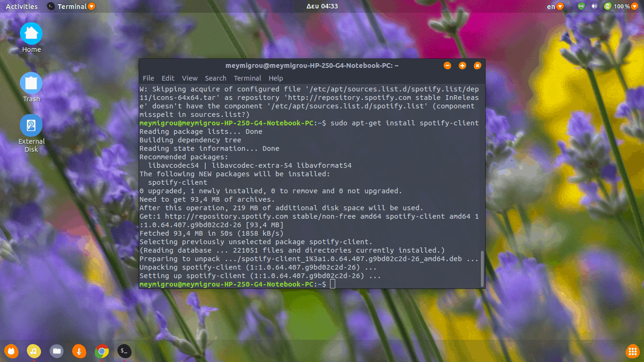This screenshot has height=362, width=644.
Task: Minimize the terminal window
Action: point(447,66)
